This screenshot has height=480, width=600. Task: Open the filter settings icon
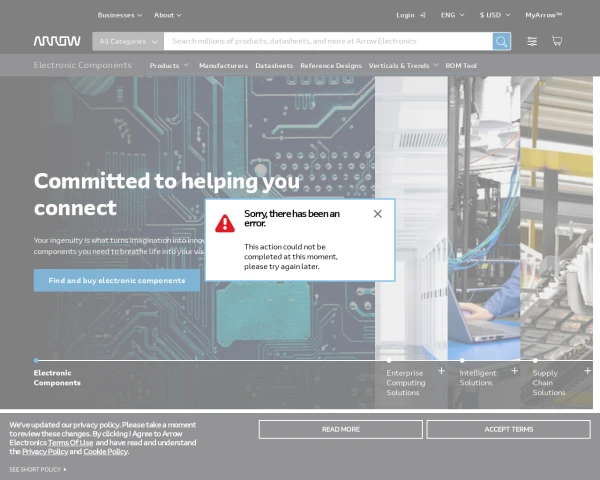(x=532, y=41)
